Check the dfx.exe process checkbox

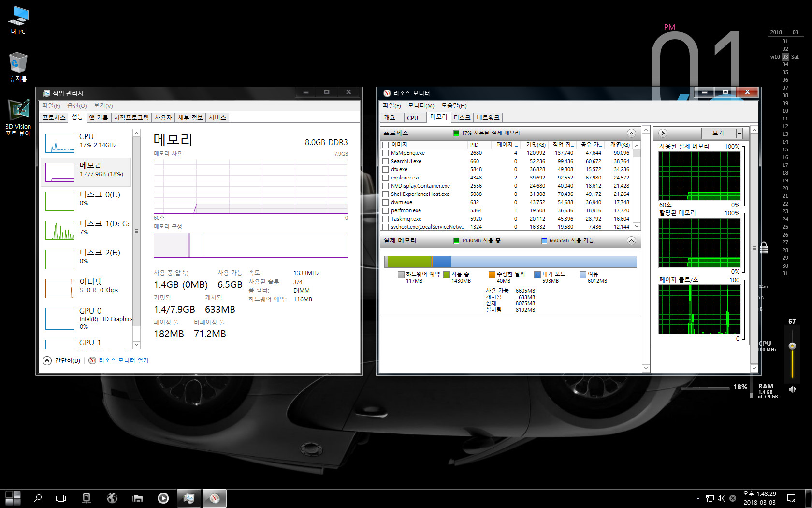[385, 169]
